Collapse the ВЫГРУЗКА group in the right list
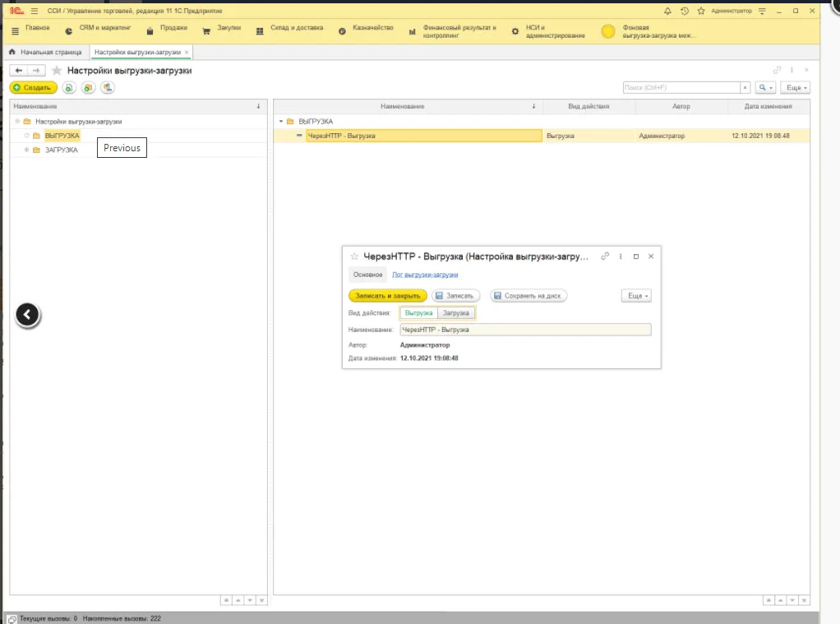Screen dimensions: 840x624 pos(280,122)
